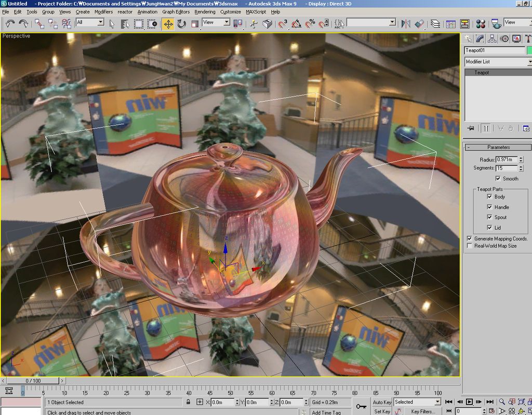Screen dimensions: 532x415
Task: Select the Unlink Selection tool
Action: point(53,23)
